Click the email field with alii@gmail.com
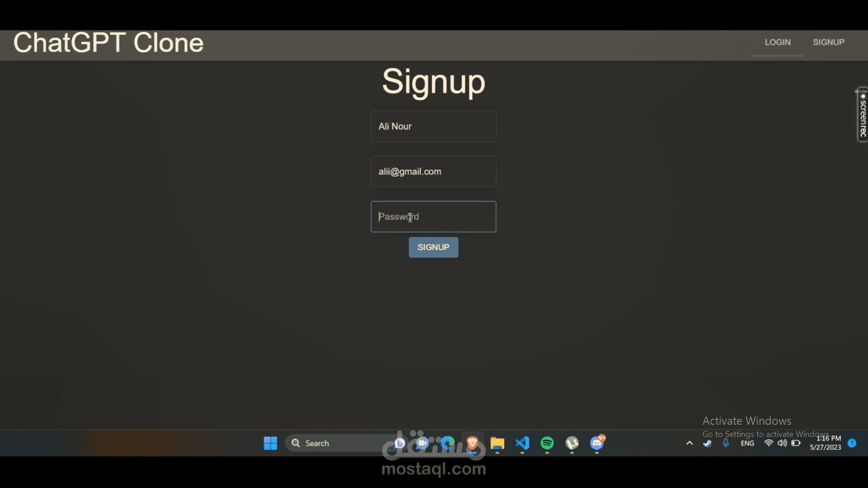Viewport: 868px width, 488px height. coord(433,172)
